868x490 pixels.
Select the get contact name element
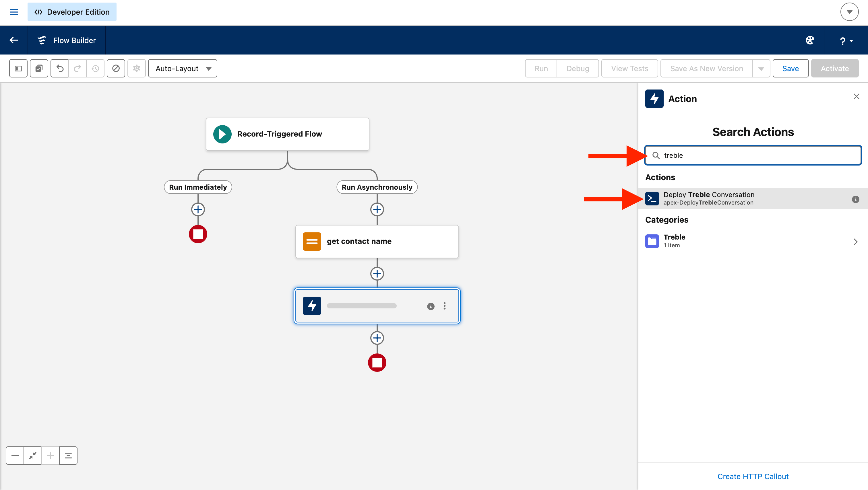pos(377,242)
